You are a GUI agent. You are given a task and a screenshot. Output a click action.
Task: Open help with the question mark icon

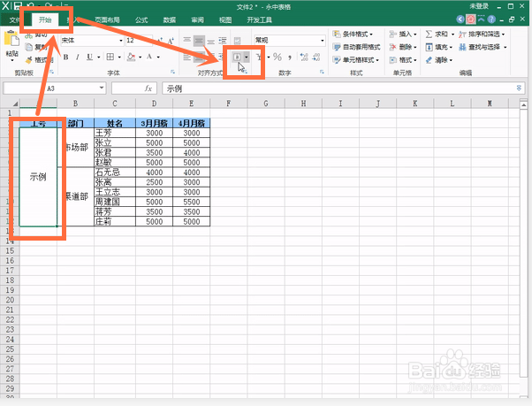pyautogui.click(x=491, y=19)
